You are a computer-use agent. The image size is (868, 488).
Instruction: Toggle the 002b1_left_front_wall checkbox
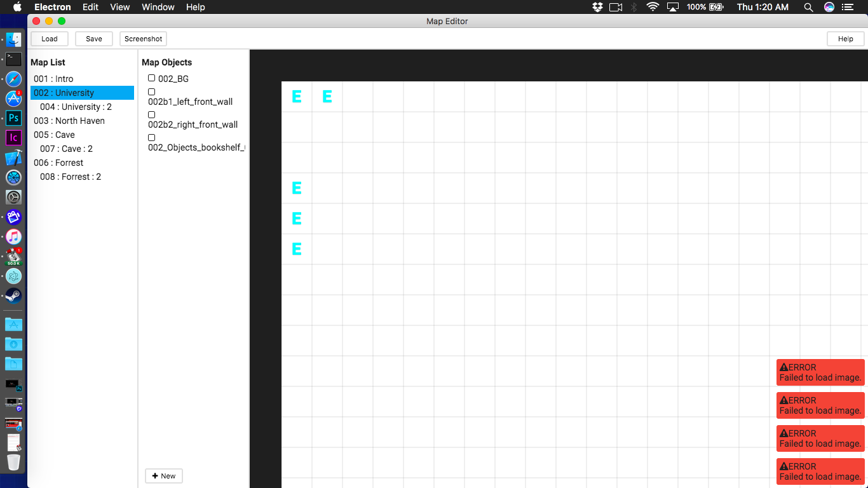click(x=151, y=92)
